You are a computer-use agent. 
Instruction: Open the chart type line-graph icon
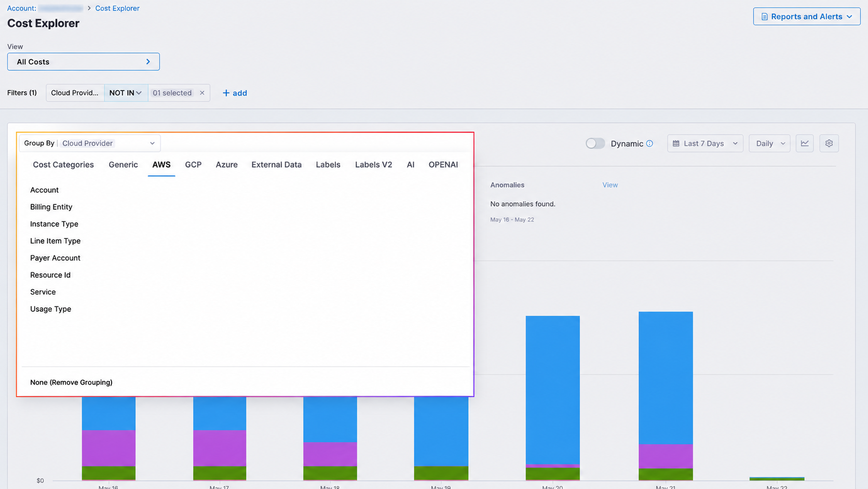pyautogui.click(x=804, y=143)
